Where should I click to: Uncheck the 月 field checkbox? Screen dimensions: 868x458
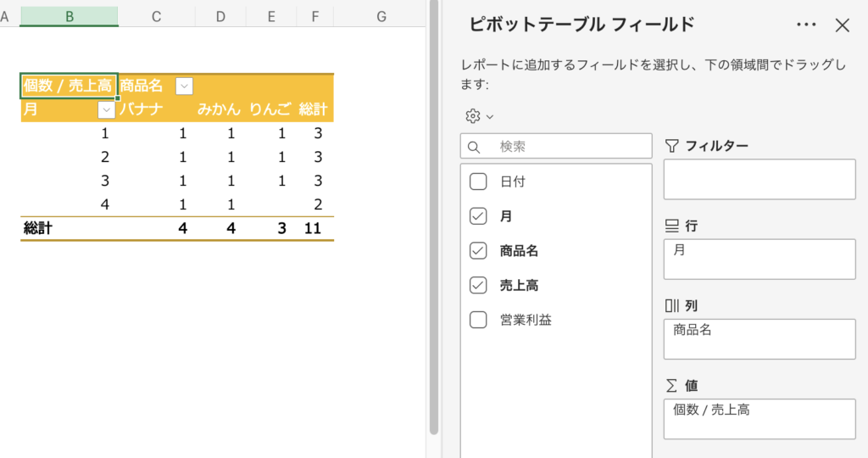click(x=478, y=216)
